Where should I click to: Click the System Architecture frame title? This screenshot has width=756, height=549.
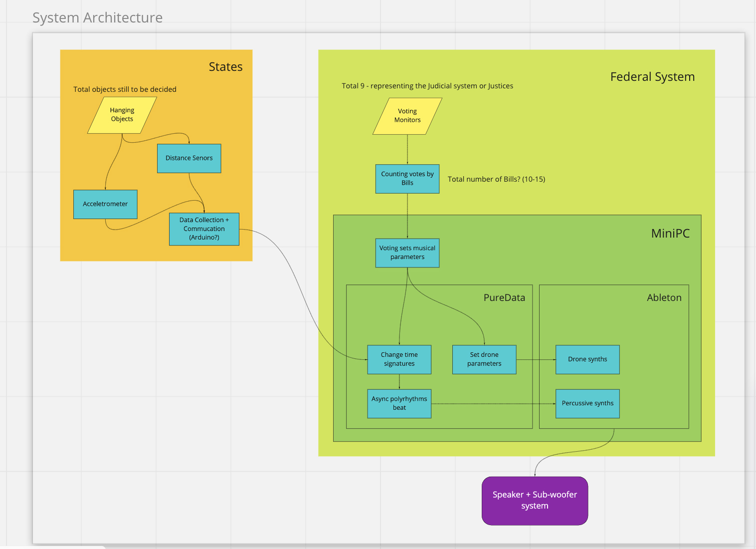coord(98,17)
